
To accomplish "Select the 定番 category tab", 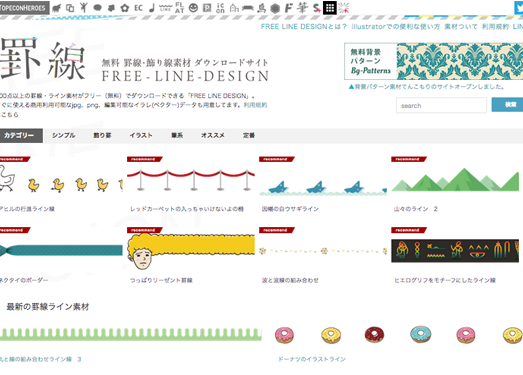I will click(248, 135).
